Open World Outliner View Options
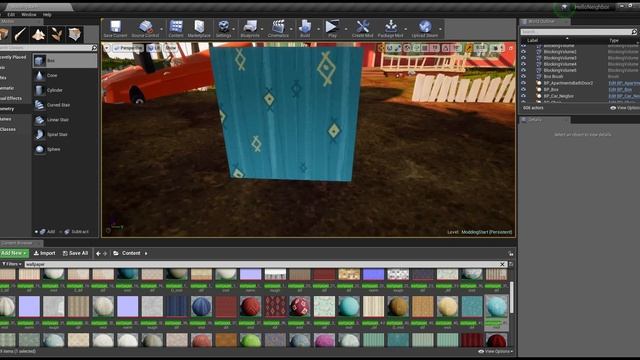The height and width of the screenshot is (360, 640). [x=624, y=108]
